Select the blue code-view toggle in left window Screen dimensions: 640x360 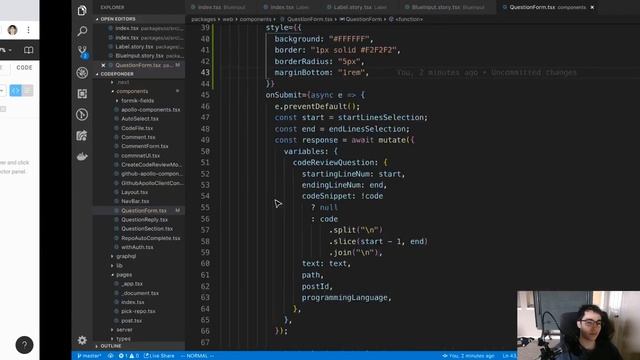tap(16, 91)
